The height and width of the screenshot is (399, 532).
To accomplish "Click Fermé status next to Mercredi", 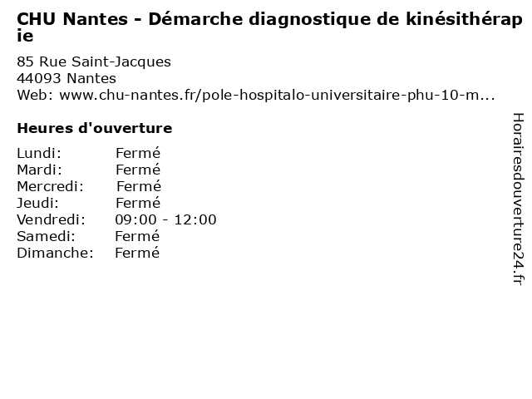I will [x=139, y=186].
